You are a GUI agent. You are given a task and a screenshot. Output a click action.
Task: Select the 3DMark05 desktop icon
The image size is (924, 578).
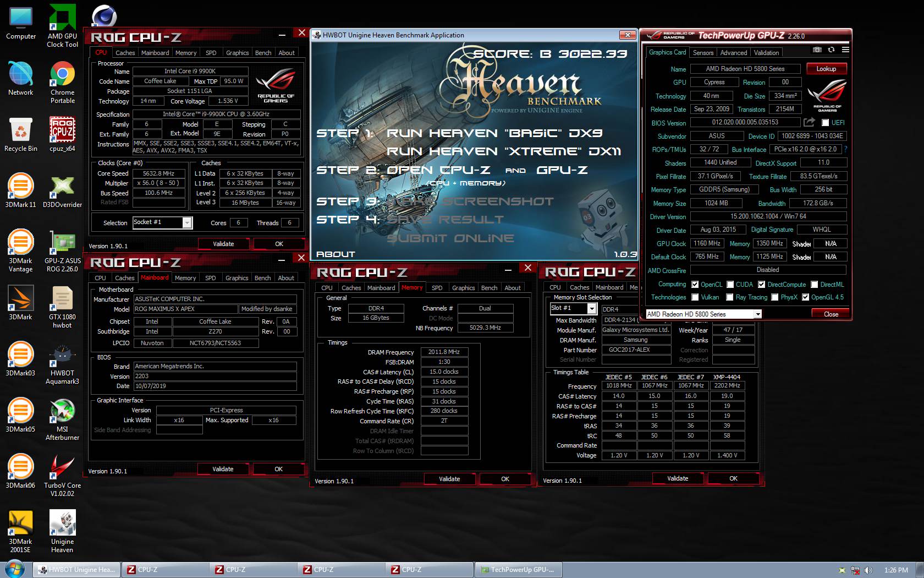pyautogui.click(x=21, y=416)
